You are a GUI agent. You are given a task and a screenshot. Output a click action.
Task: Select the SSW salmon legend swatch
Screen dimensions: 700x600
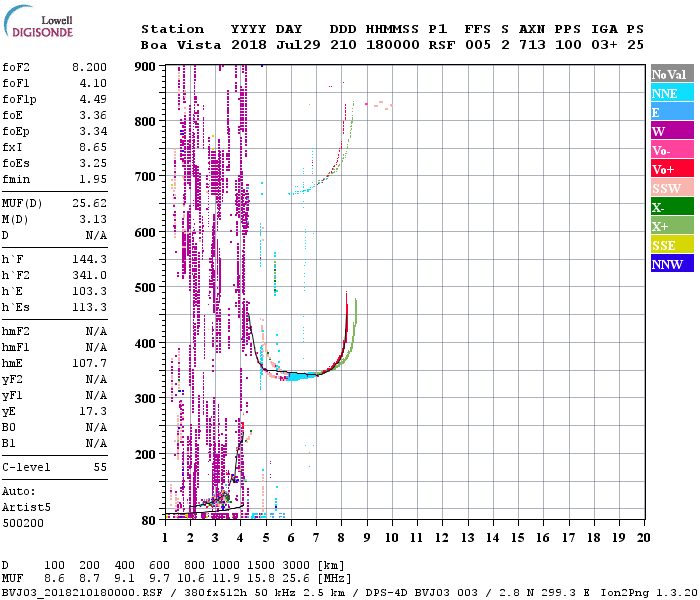click(x=672, y=188)
